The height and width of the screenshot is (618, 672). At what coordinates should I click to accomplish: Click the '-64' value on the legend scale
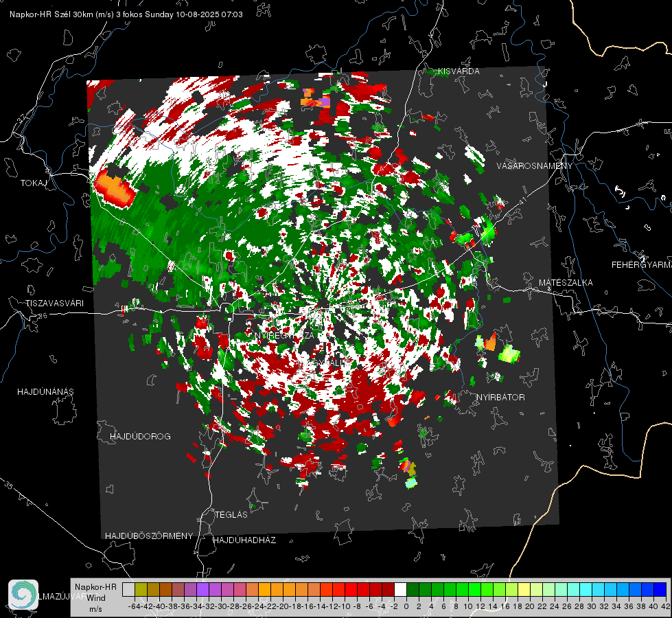135,606
